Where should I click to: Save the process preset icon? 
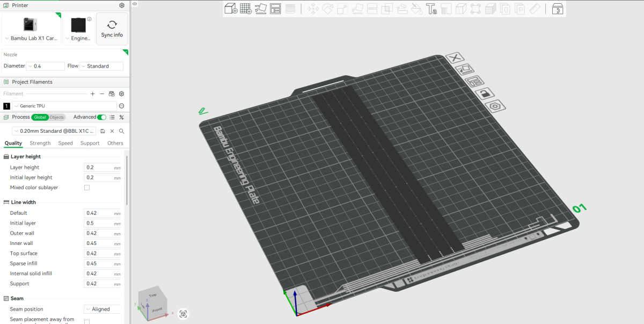103,131
